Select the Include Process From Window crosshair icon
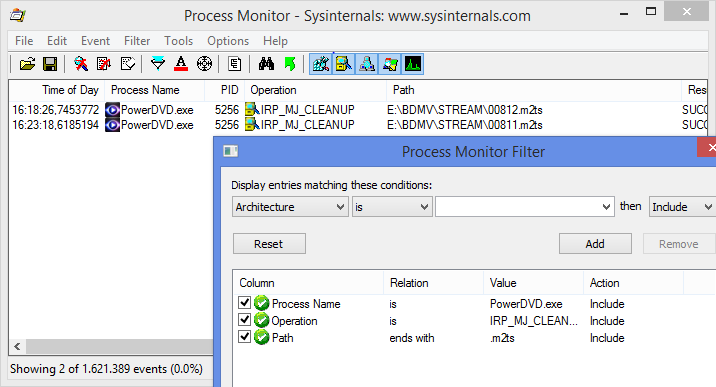This screenshot has height=387, width=716. (x=204, y=64)
